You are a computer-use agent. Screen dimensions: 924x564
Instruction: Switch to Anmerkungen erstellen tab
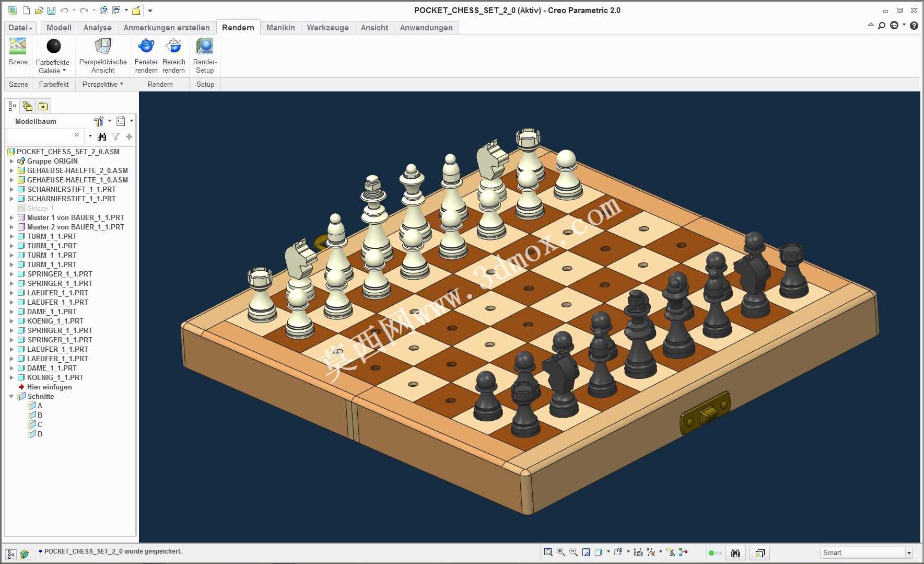(x=167, y=28)
